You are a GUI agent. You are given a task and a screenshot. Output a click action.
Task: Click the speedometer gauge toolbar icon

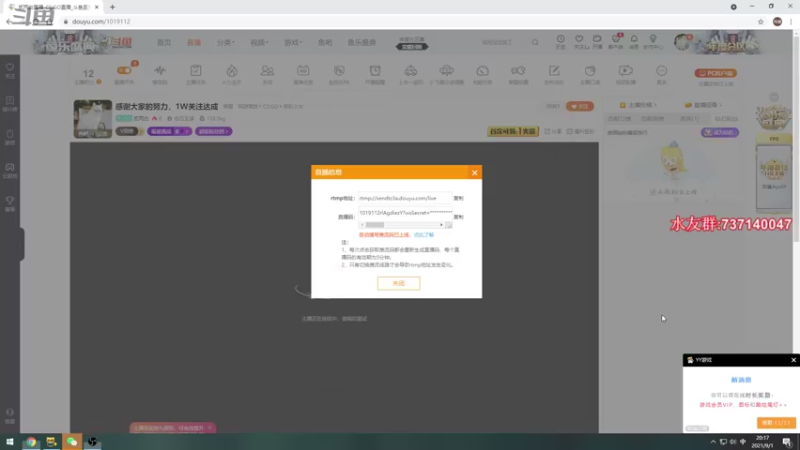(483, 70)
